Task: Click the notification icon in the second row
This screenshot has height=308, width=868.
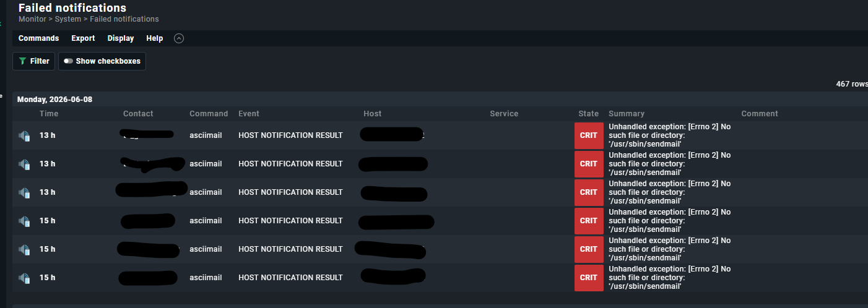Action: click(x=24, y=164)
